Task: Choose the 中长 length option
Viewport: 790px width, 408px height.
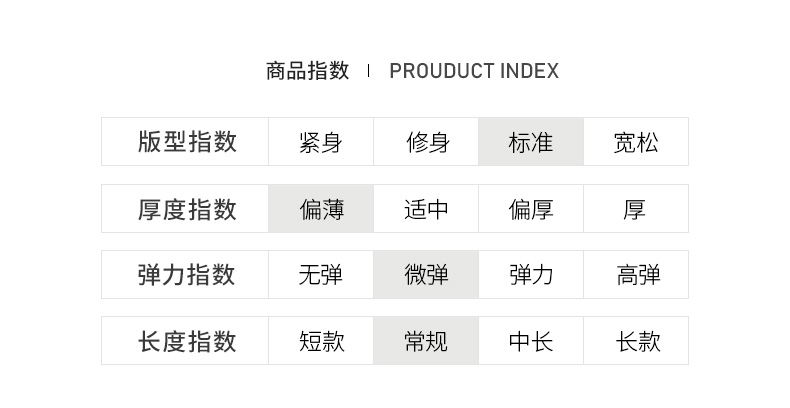Action: point(531,341)
